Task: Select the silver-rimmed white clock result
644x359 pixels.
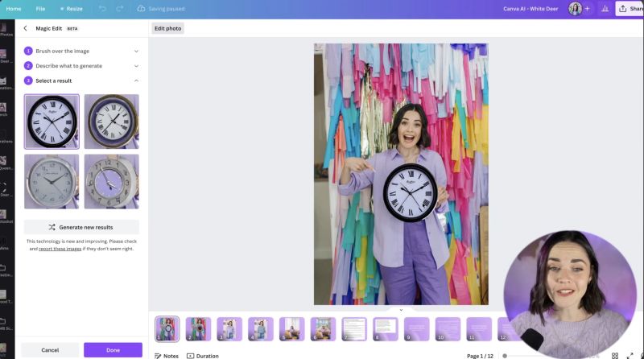Action: click(52, 182)
